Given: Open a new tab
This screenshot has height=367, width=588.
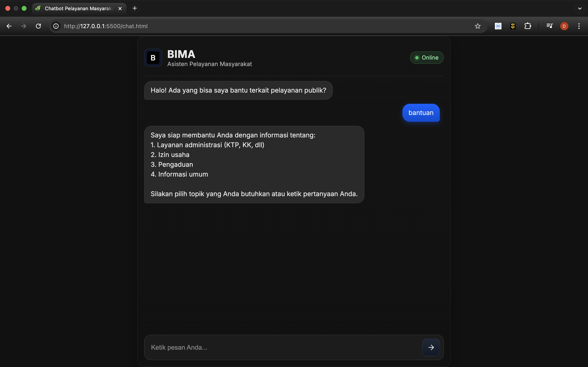Looking at the screenshot, I should pos(135,9).
